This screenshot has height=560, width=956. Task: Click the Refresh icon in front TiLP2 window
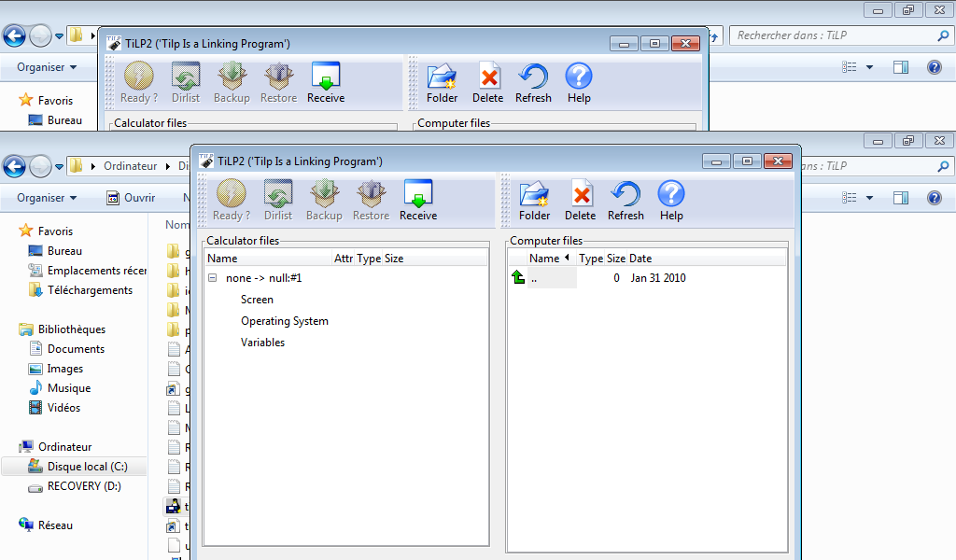tap(626, 201)
